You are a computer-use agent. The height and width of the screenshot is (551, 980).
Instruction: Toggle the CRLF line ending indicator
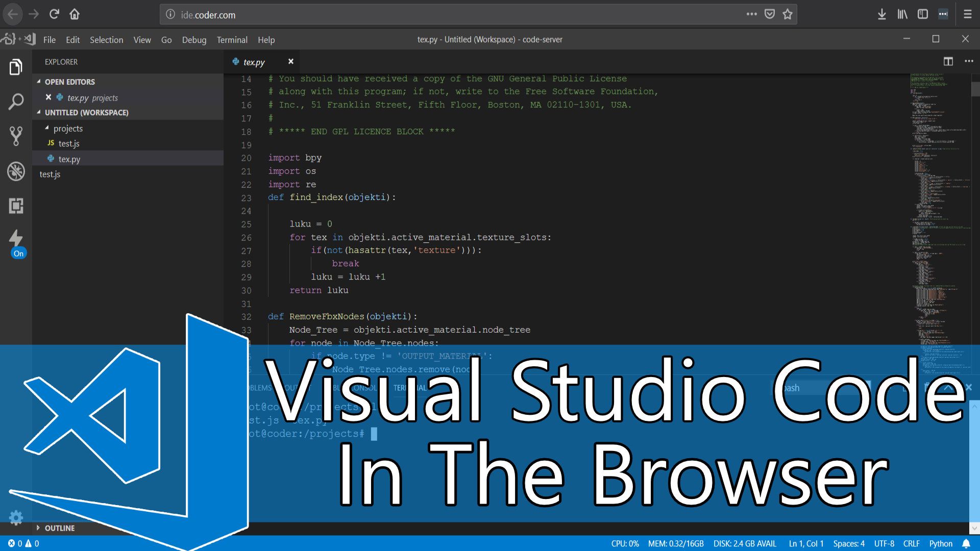click(x=911, y=544)
